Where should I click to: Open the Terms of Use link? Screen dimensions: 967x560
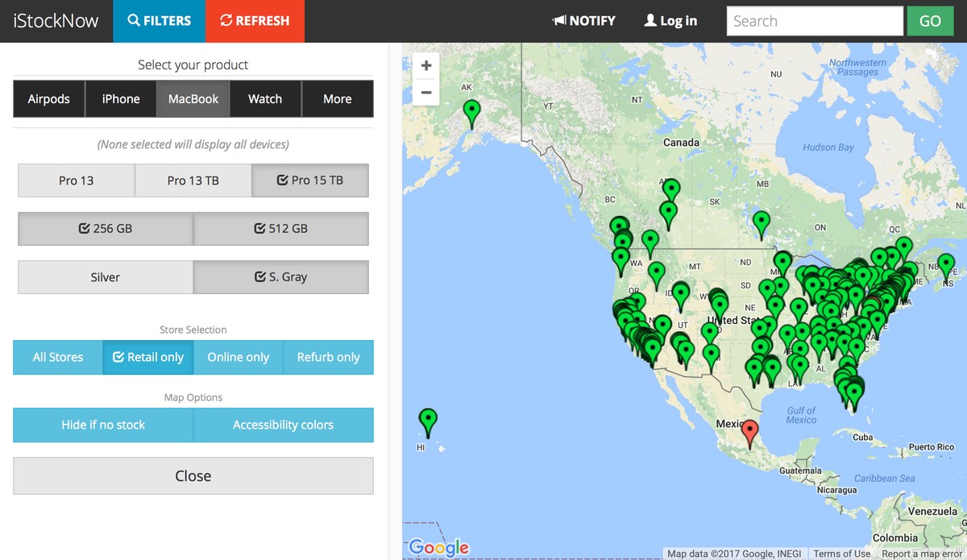842,554
